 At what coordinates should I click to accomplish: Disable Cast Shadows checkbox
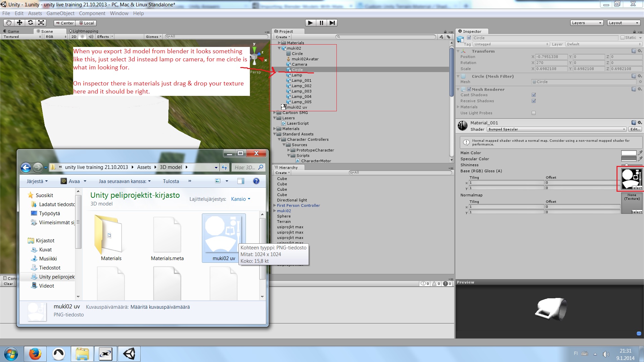point(534,95)
